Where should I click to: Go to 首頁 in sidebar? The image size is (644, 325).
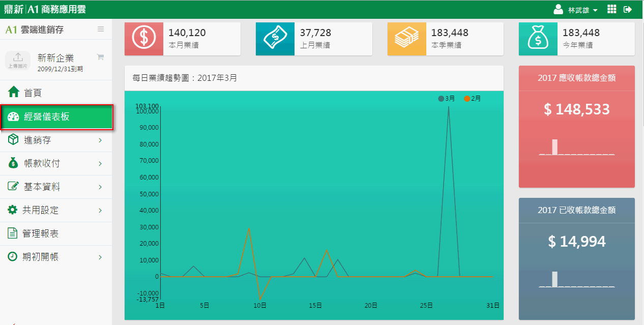click(x=56, y=93)
